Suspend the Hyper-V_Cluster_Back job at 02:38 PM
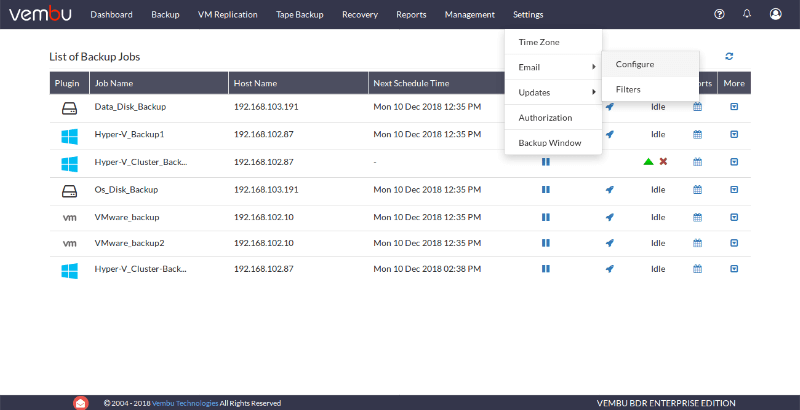 [546, 269]
